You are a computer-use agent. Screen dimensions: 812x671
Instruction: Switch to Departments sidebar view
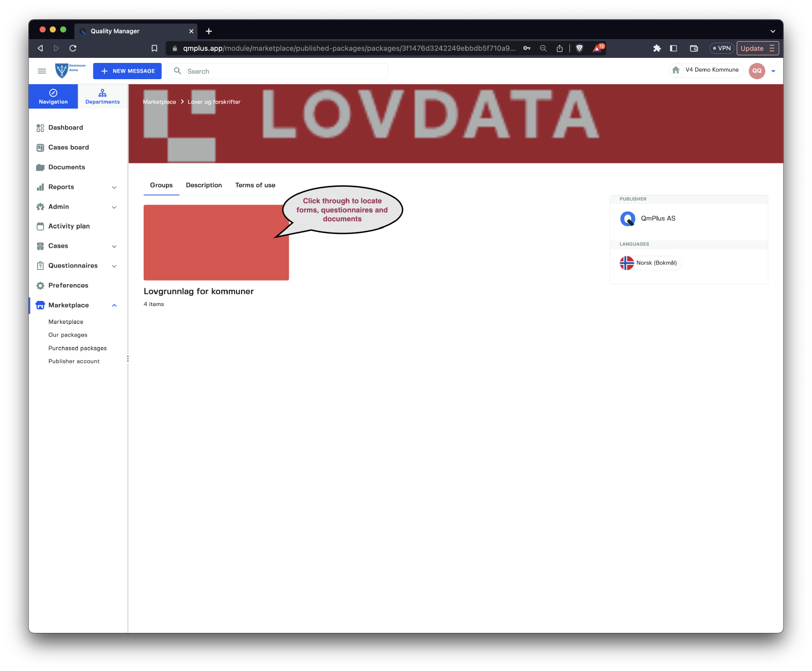coord(103,96)
